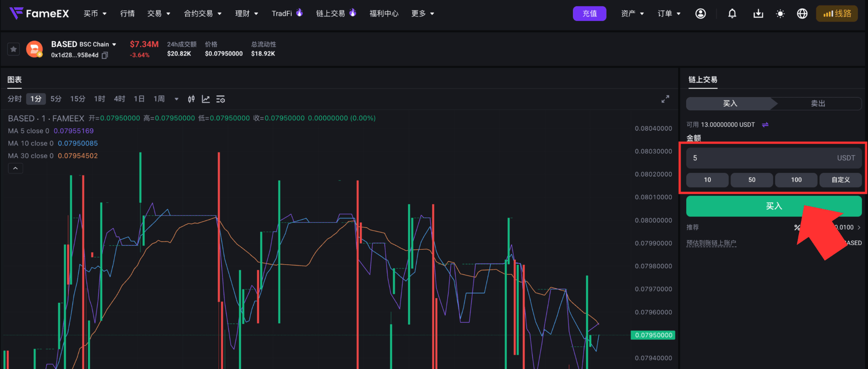Go to the 行情 page
The height and width of the screenshot is (369, 868).
tap(127, 14)
